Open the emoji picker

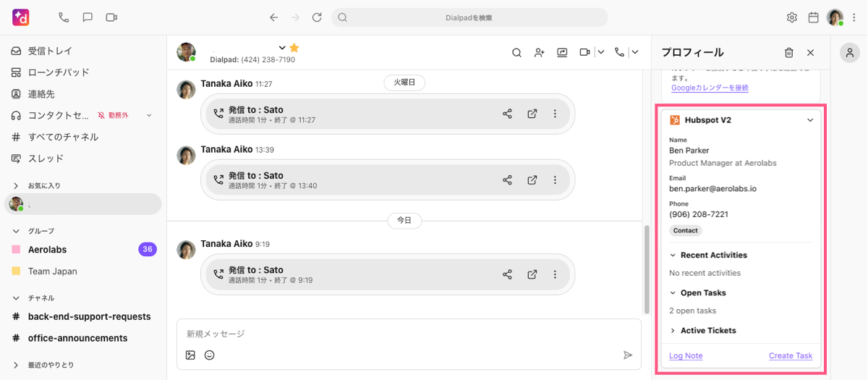pos(210,355)
